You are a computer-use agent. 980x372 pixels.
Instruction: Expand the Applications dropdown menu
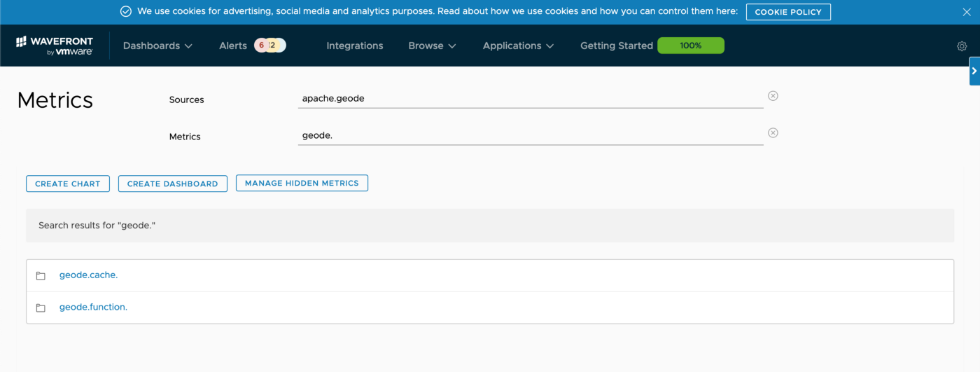point(518,46)
